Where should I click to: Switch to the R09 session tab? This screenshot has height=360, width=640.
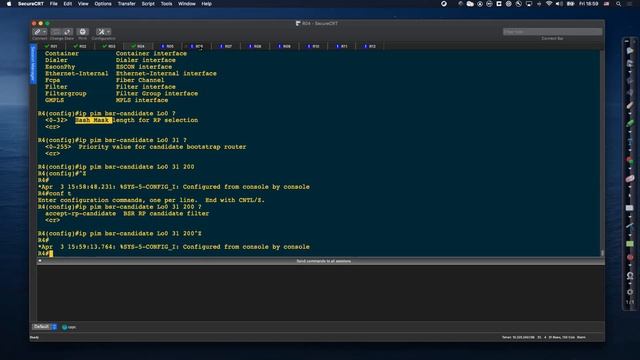point(284,46)
